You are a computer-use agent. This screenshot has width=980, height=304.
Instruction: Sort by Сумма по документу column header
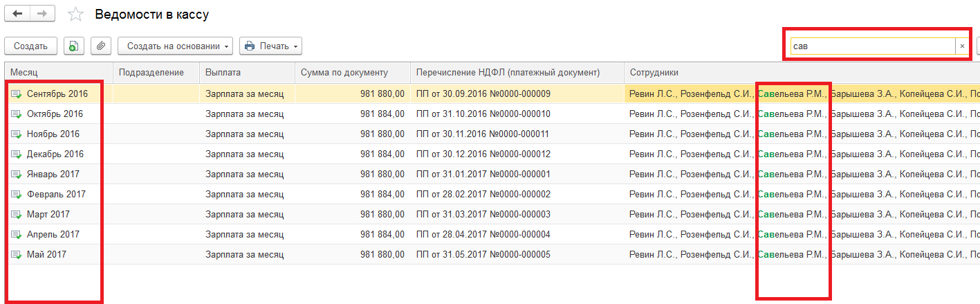point(352,72)
